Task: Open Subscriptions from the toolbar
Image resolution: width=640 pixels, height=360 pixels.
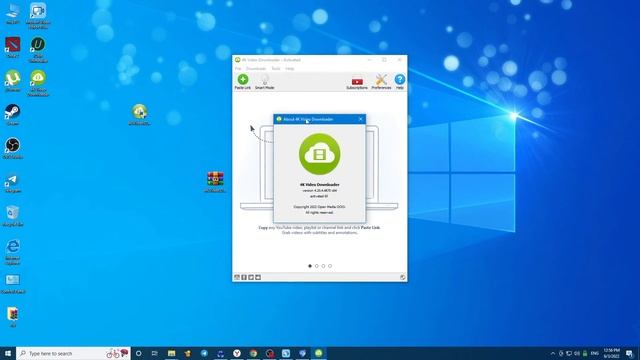Action: pyautogui.click(x=357, y=83)
